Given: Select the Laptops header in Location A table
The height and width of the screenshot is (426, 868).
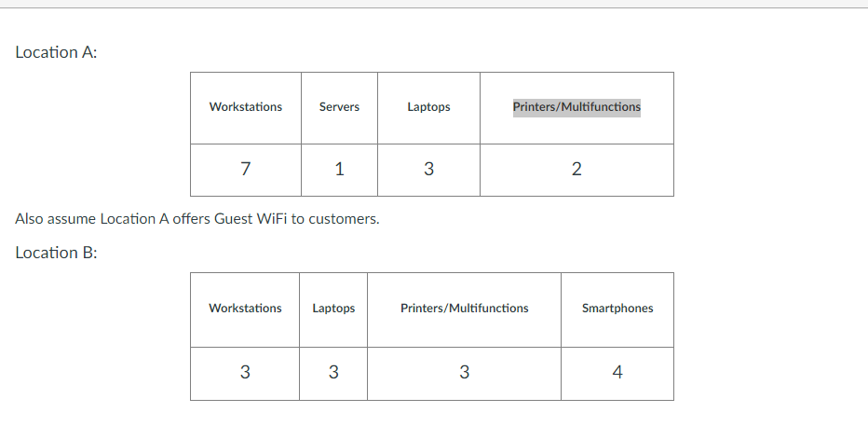Looking at the screenshot, I should 428,107.
